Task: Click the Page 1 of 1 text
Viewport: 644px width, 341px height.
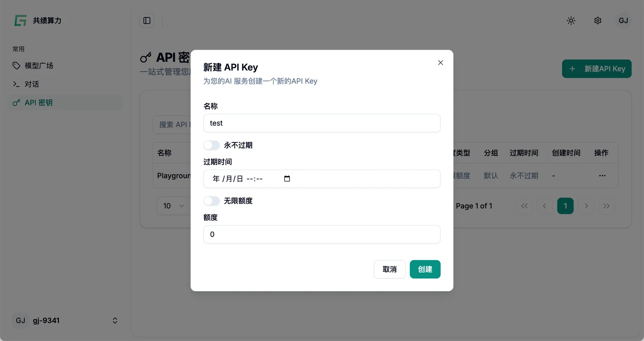Action: 474,206
